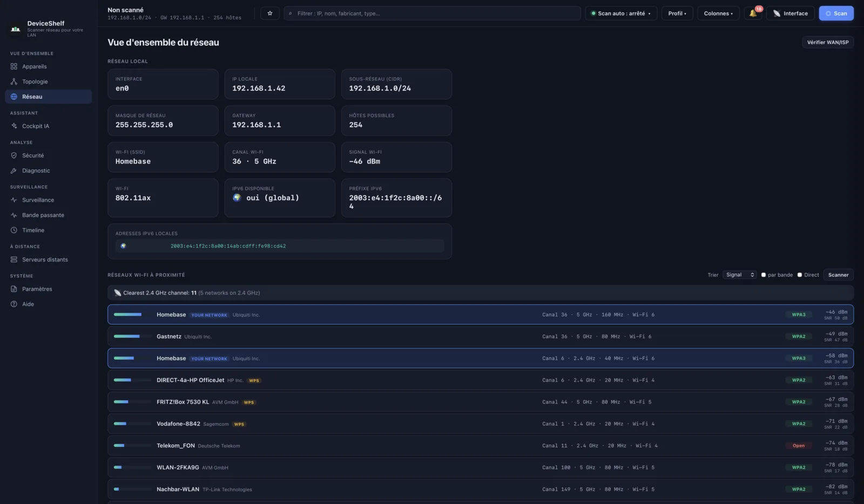
Task: Go to the Sécurité section
Action: tap(48, 155)
